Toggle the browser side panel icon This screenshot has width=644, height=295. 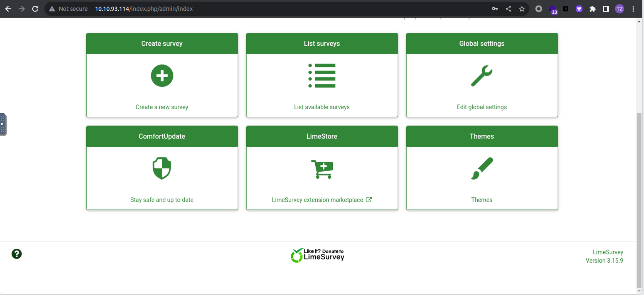point(606,9)
